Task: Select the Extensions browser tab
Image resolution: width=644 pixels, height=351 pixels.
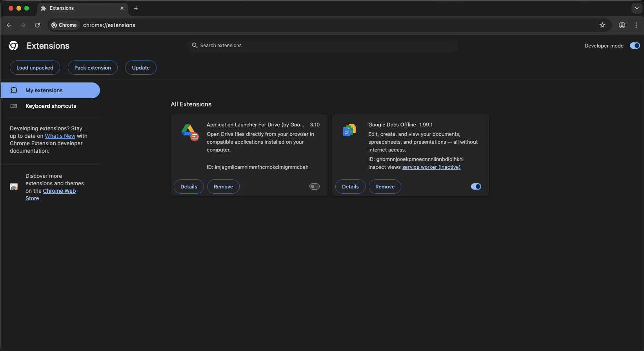Action: [82, 8]
